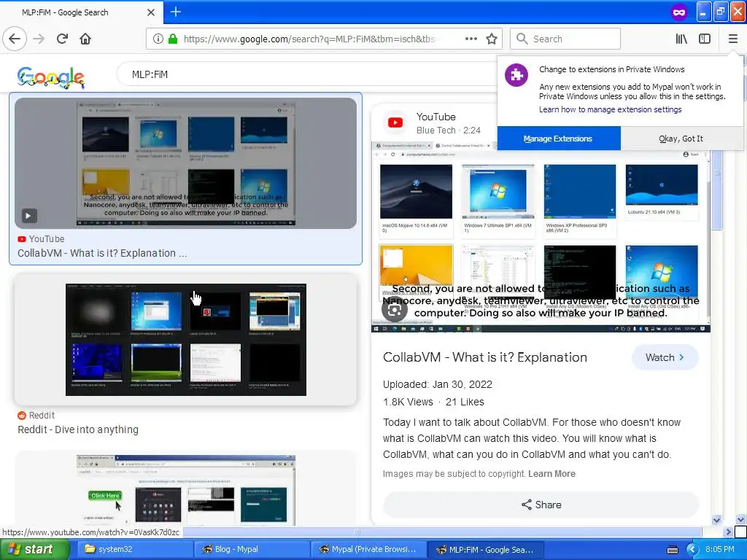Screen dimensions: 747x560
Task: Dismiss popup with Okay, Got It
Action: (x=681, y=139)
